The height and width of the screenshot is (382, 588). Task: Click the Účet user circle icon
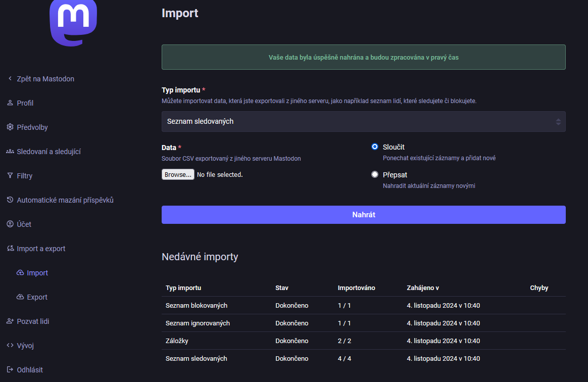click(x=10, y=224)
